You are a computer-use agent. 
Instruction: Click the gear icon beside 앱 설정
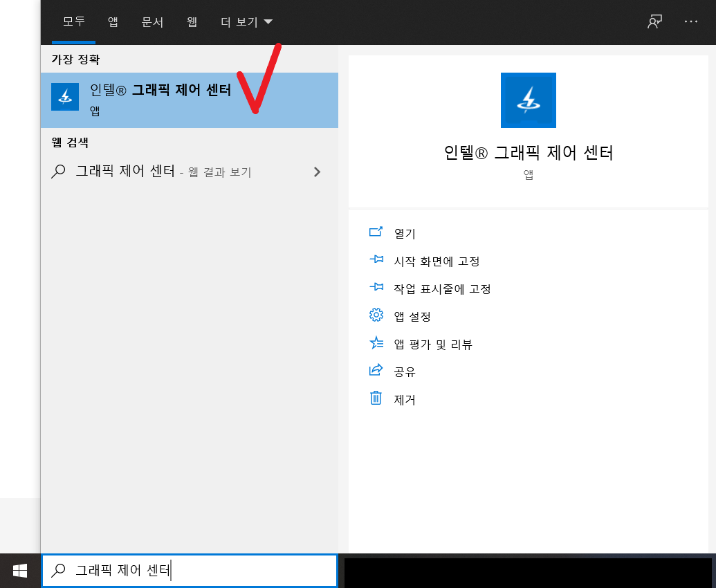point(376,315)
